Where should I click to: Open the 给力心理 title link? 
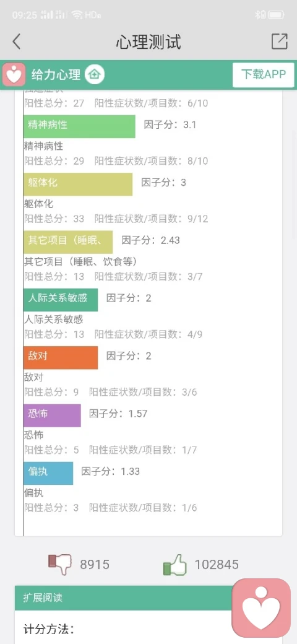click(x=56, y=75)
